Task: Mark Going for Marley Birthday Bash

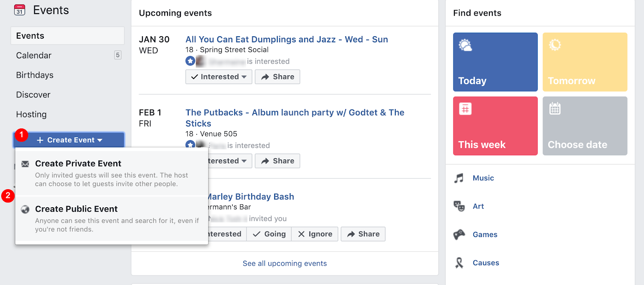Action: click(269, 234)
